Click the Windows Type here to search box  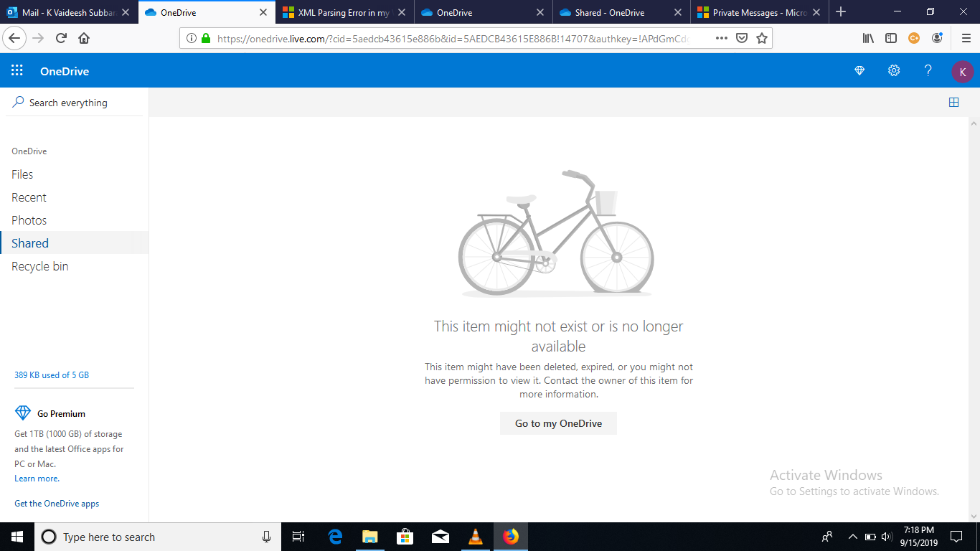(x=156, y=537)
